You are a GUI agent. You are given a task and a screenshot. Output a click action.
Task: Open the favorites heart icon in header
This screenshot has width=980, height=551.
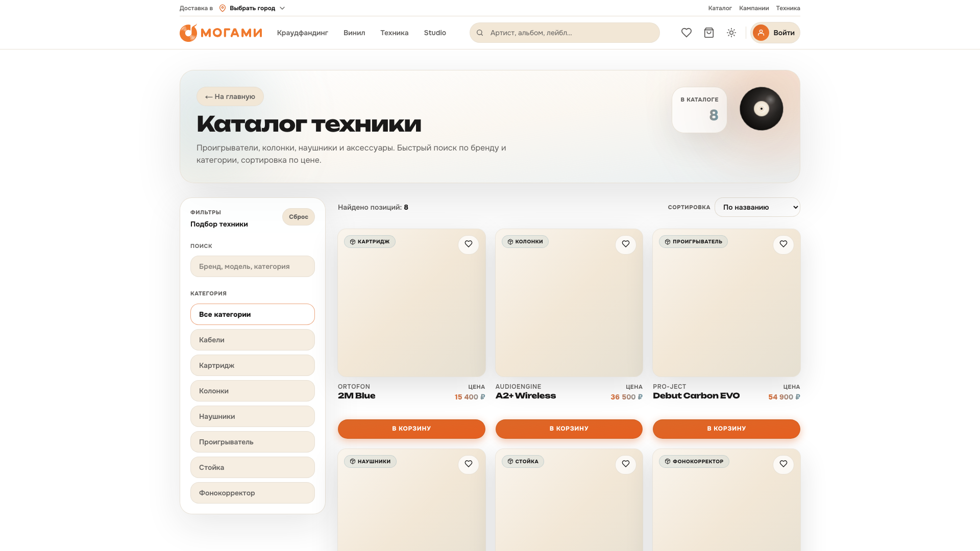[x=687, y=33]
